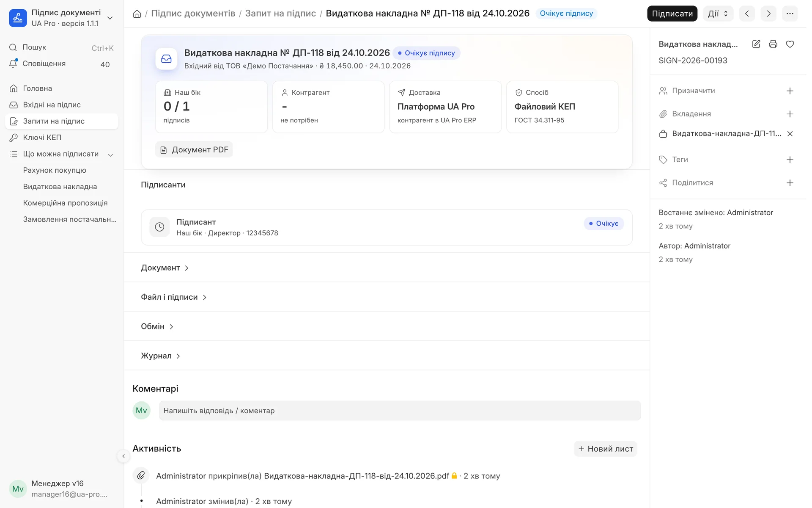The height and width of the screenshot is (508, 812).
Task: Click the notification bell icon
Action: click(x=14, y=63)
